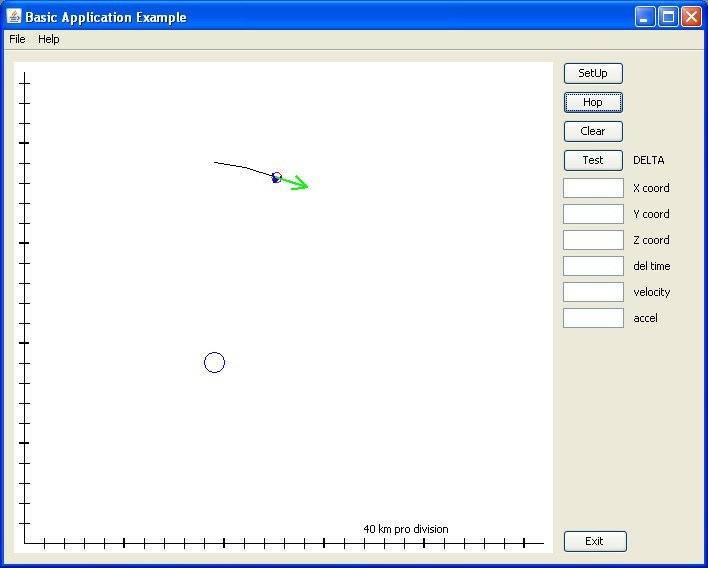This screenshot has height=568, width=708.
Task: Click the hollow circle on the plot
Action: [214, 362]
